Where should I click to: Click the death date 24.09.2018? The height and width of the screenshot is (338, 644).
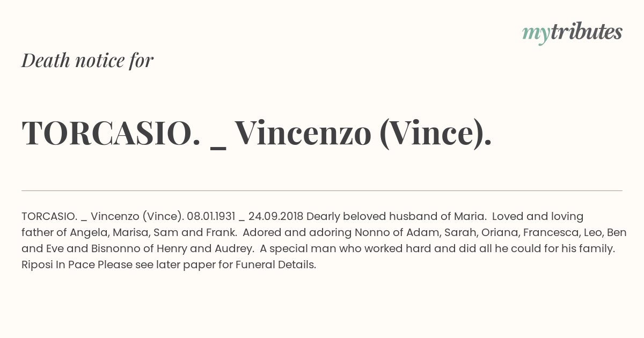(276, 217)
